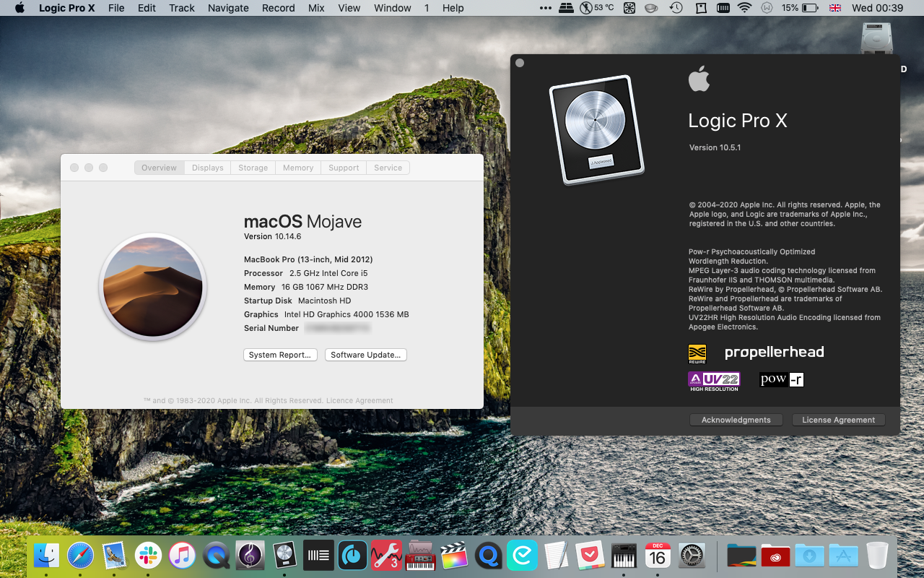The width and height of the screenshot is (924, 578).
Task: Open Pocket from the Dock
Action: pyautogui.click(x=590, y=556)
